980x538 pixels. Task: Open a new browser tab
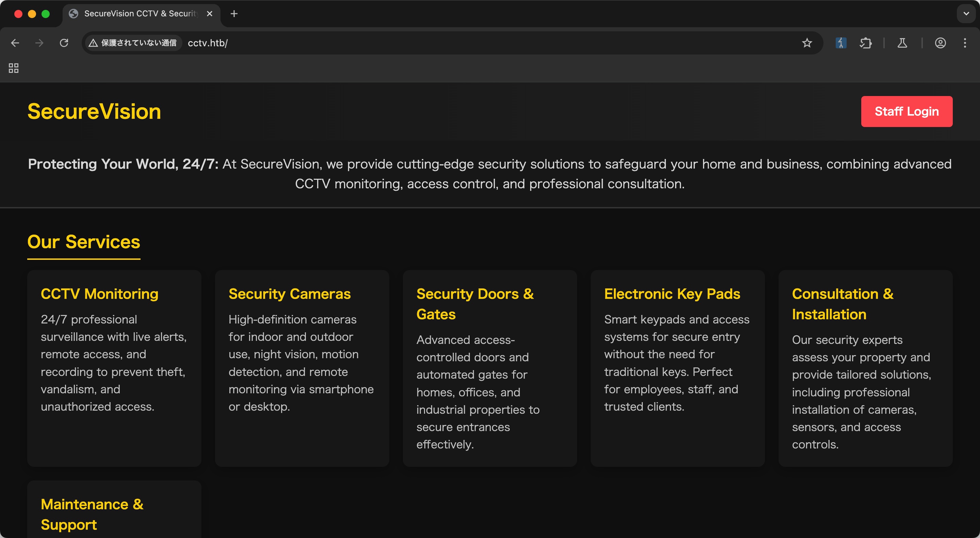pos(234,14)
